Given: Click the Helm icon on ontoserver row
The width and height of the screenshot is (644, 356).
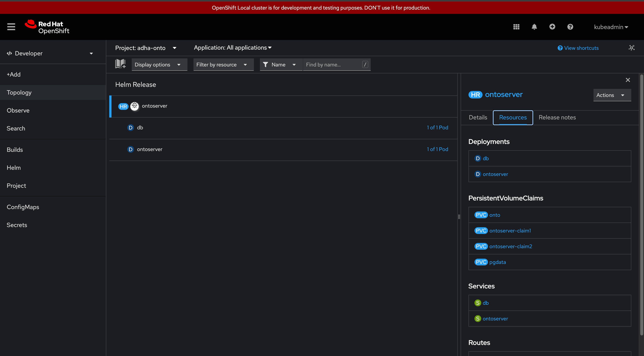Looking at the screenshot, I should coord(135,106).
